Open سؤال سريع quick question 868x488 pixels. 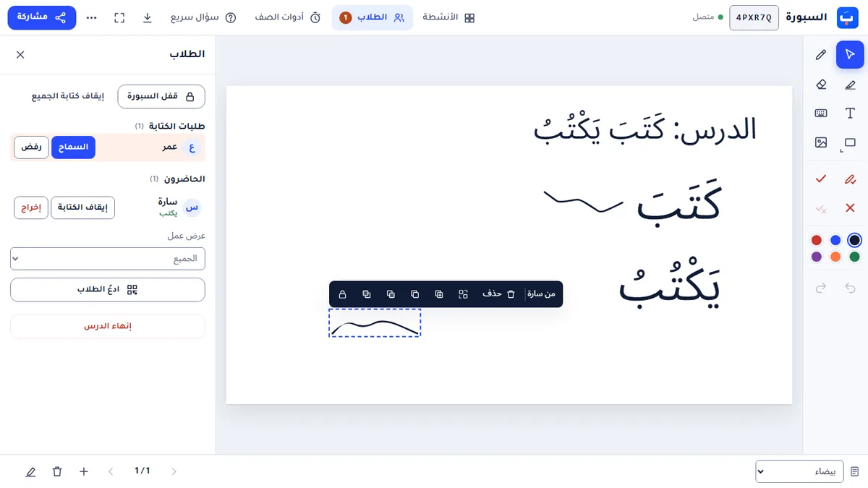click(203, 17)
